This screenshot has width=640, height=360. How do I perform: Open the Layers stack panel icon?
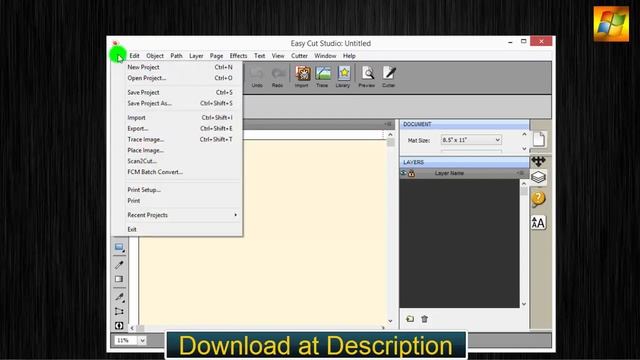click(538, 177)
